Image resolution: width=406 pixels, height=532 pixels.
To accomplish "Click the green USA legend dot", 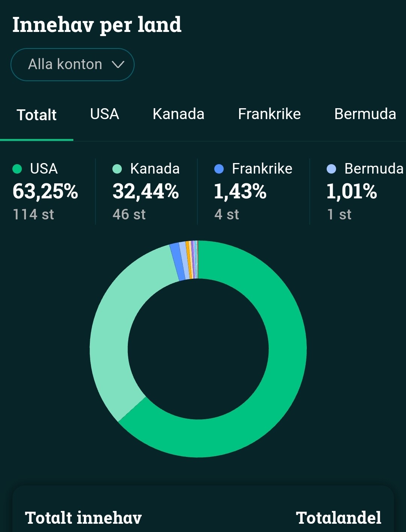I will pos(17,169).
